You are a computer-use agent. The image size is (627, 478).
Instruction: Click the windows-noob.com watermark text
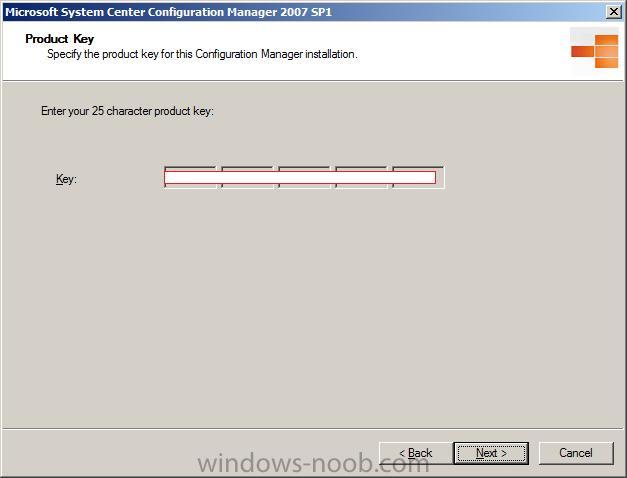[x=313, y=464]
